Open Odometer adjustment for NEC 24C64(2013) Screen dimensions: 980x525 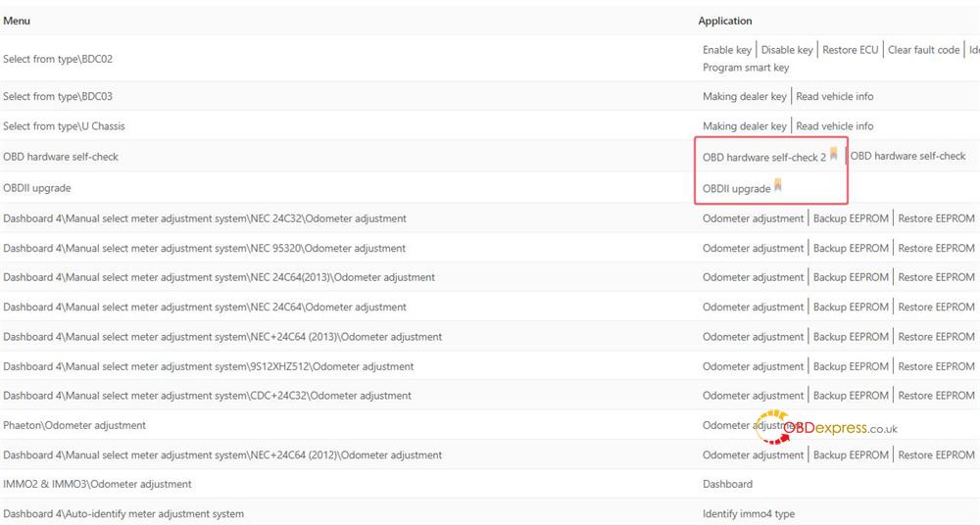tap(753, 277)
